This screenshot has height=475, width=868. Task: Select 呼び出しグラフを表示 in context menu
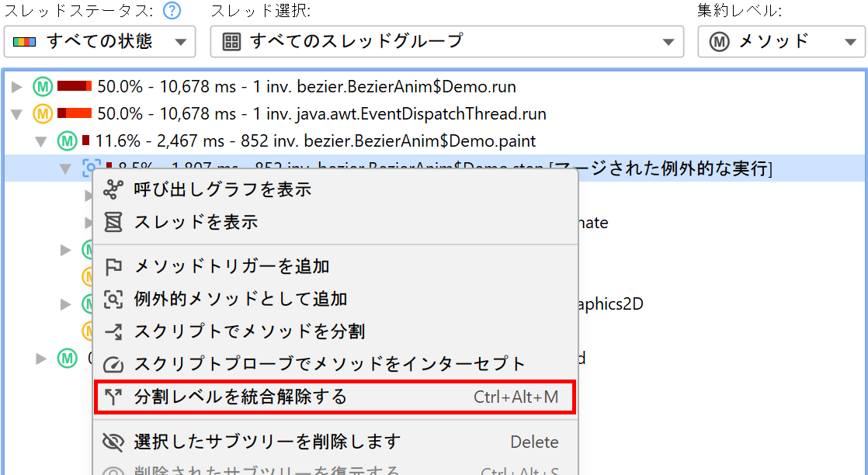[222, 189]
